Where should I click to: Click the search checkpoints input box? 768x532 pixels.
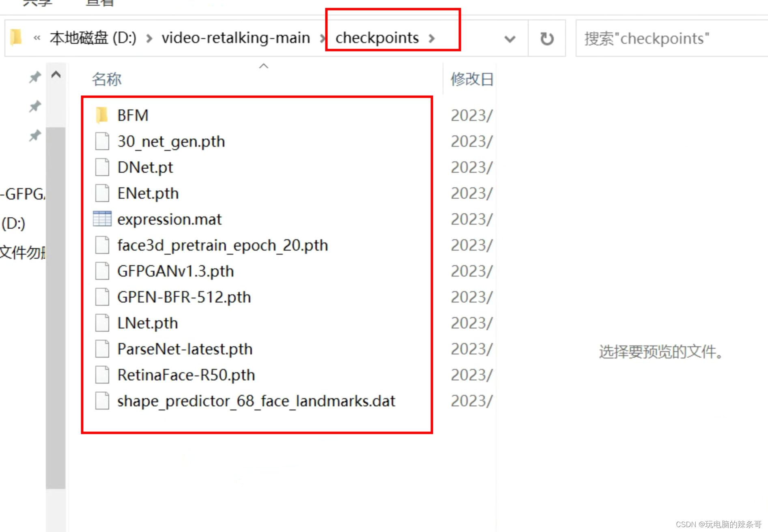[672, 39]
